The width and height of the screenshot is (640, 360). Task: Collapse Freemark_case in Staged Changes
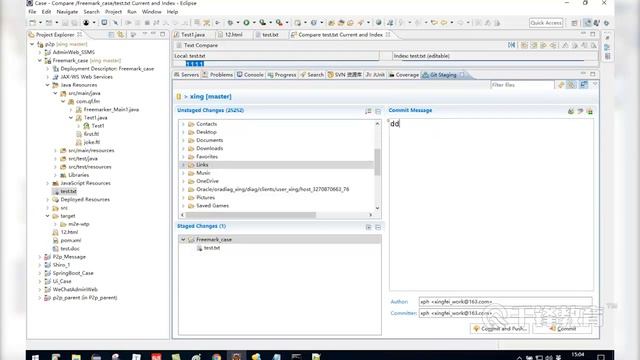click(183, 240)
